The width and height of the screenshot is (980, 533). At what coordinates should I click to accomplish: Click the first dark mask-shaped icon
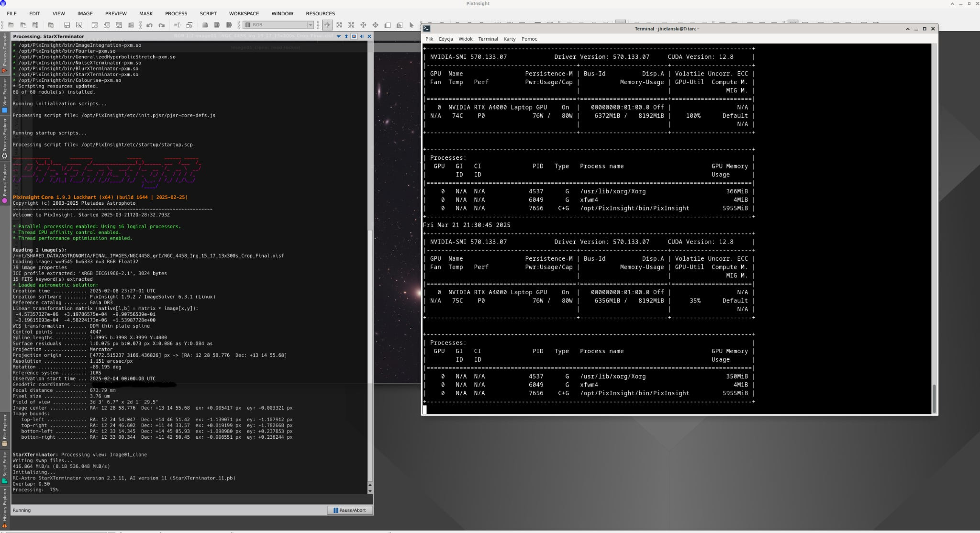pyautogui.click(x=205, y=25)
